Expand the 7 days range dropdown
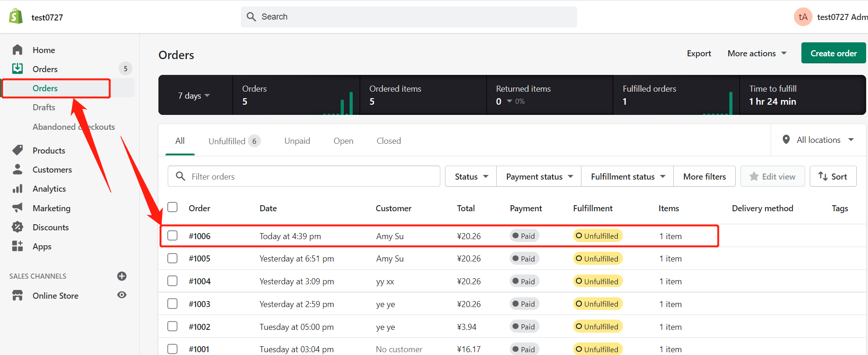 pos(194,95)
